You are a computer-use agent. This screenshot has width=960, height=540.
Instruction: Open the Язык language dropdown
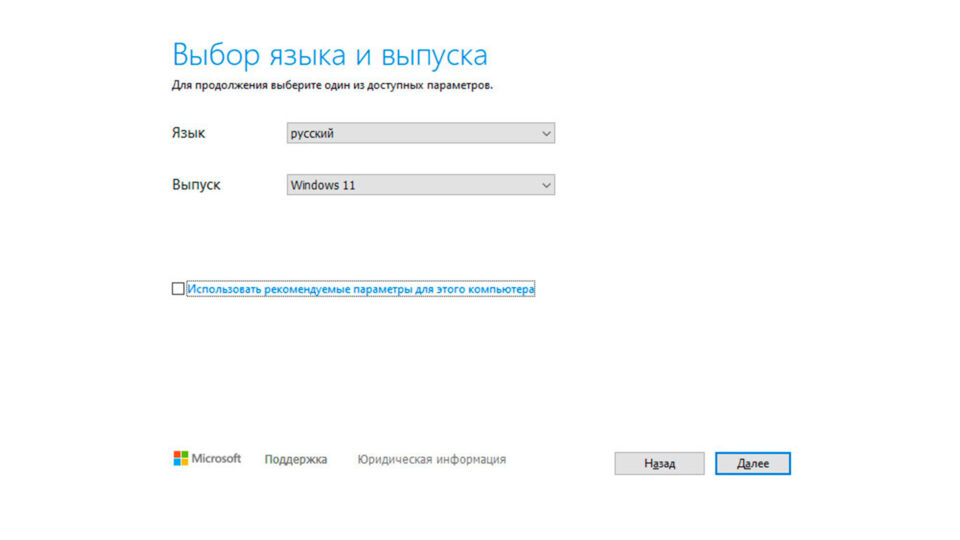point(421,133)
